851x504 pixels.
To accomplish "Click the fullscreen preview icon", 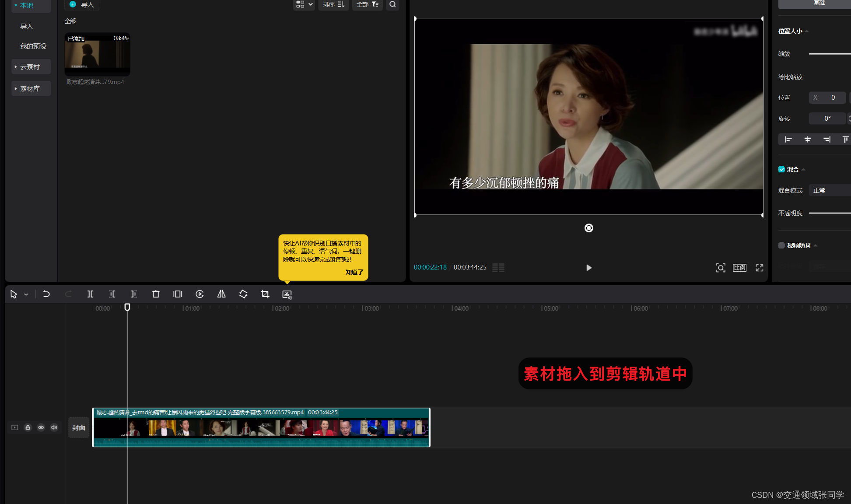I will (760, 268).
